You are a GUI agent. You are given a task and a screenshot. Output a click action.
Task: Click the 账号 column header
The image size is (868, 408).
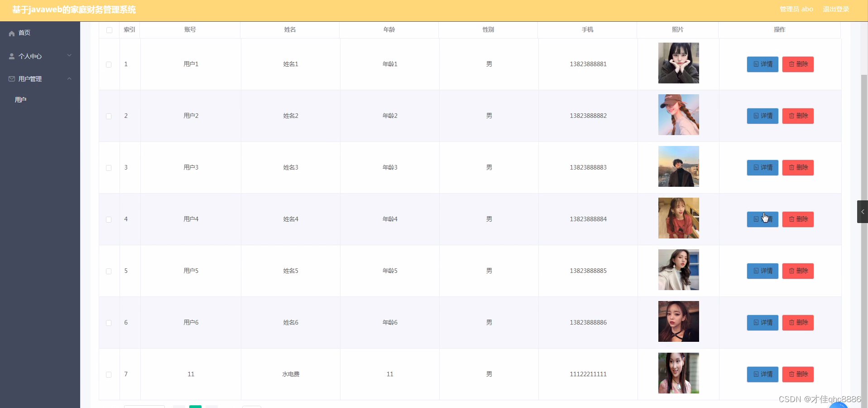190,29
